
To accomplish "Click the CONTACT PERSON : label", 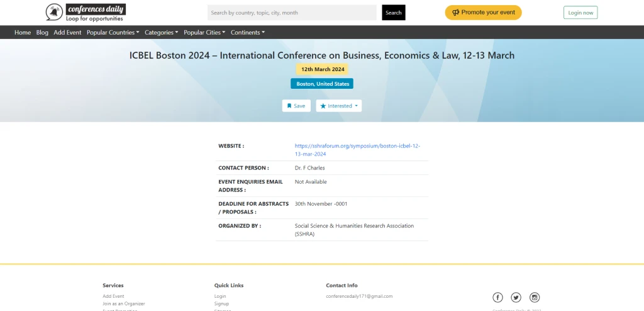I will 243,168.
